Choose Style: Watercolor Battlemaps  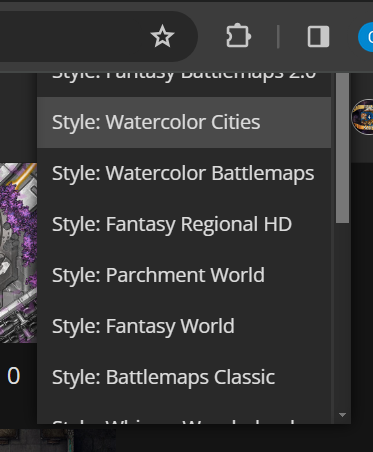tap(184, 173)
